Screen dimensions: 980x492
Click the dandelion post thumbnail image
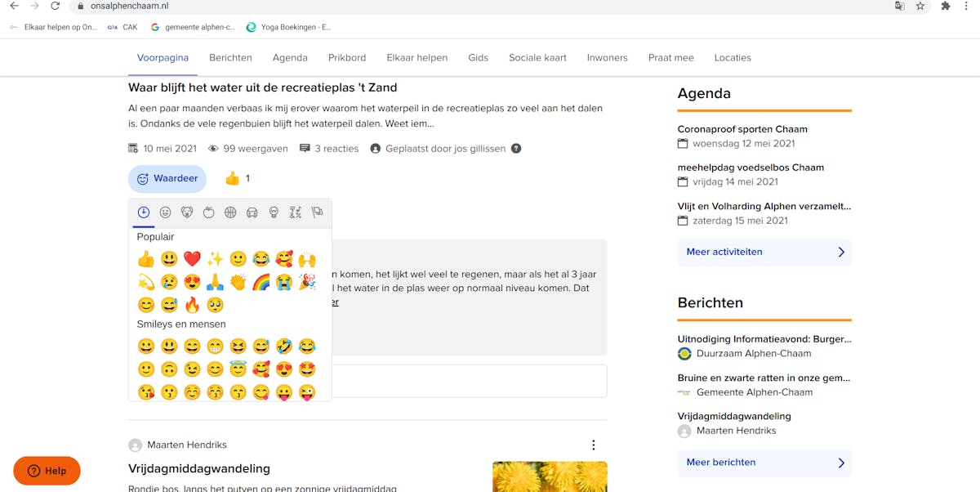550,477
